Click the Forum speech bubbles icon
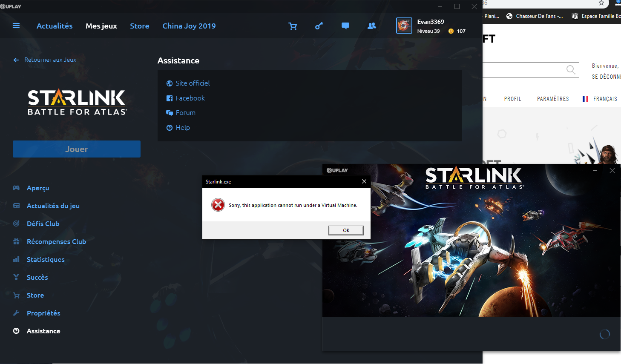The height and width of the screenshot is (364, 621). point(170,113)
